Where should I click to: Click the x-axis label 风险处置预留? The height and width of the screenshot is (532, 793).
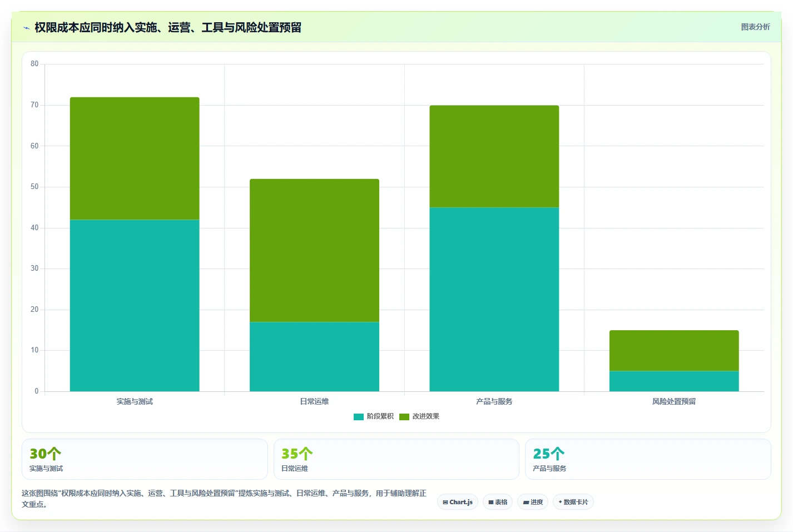pos(674,401)
